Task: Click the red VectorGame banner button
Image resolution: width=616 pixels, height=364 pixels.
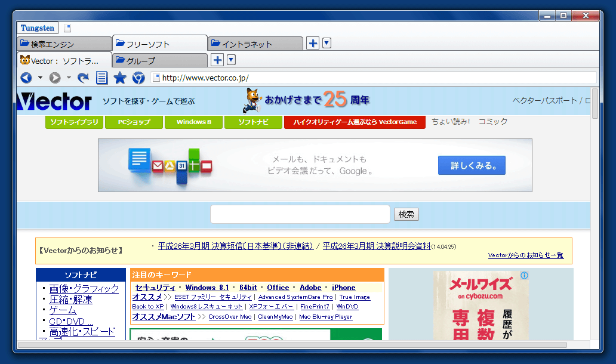Action: pyautogui.click(x=355, y=122)
